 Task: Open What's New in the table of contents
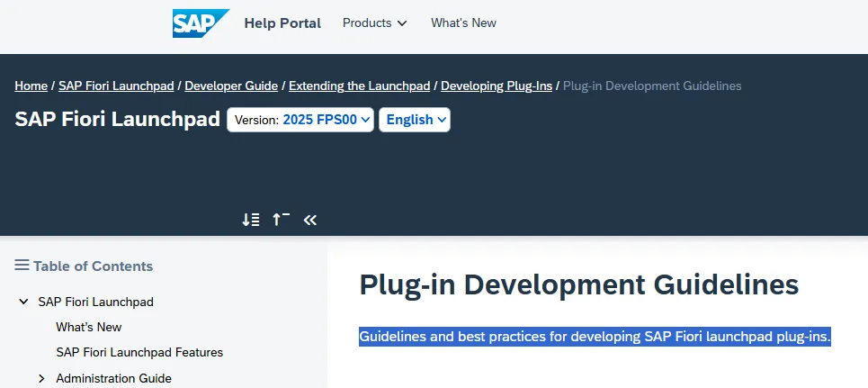88,327
